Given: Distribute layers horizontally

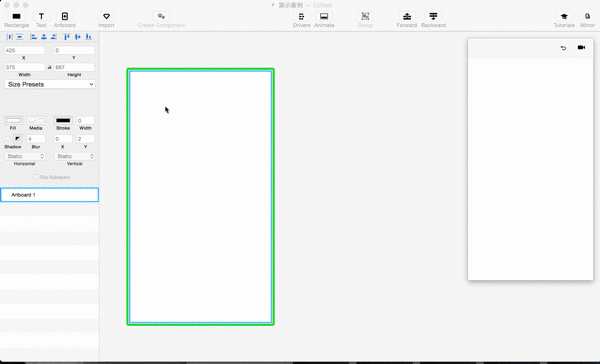Looking at the screenshot, I should point(10,37).
